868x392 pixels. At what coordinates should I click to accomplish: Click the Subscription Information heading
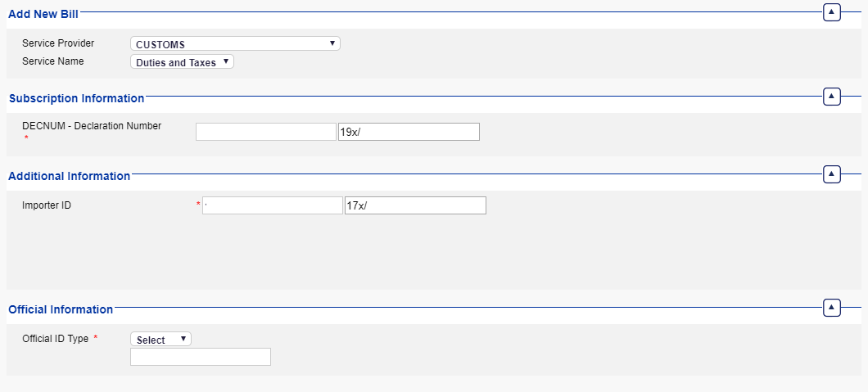[x=76, y=98]
